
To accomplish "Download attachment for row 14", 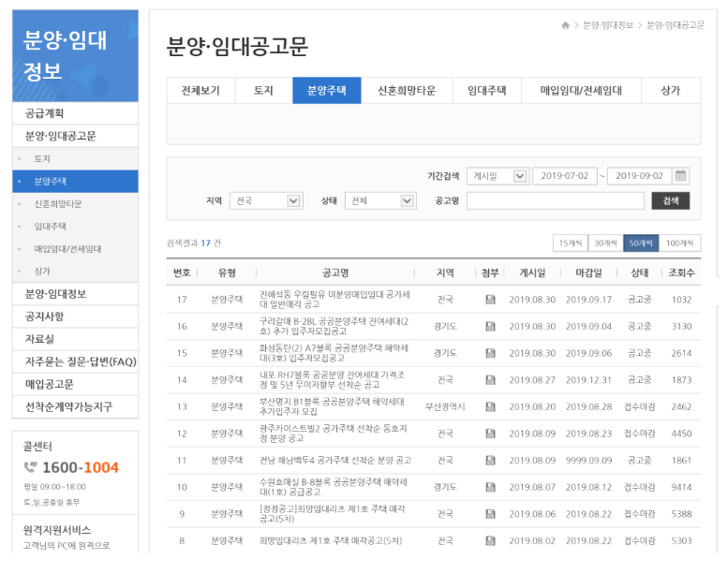I will [x=490, y=379].
